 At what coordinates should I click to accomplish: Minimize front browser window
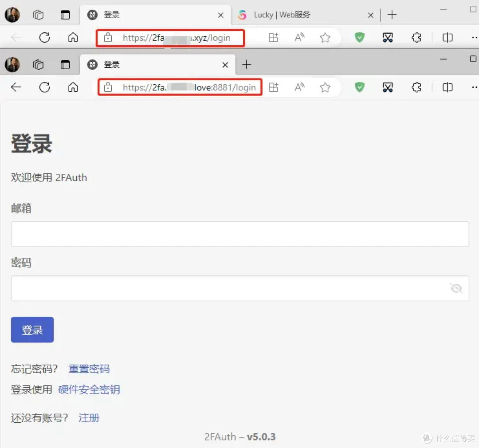443,59
